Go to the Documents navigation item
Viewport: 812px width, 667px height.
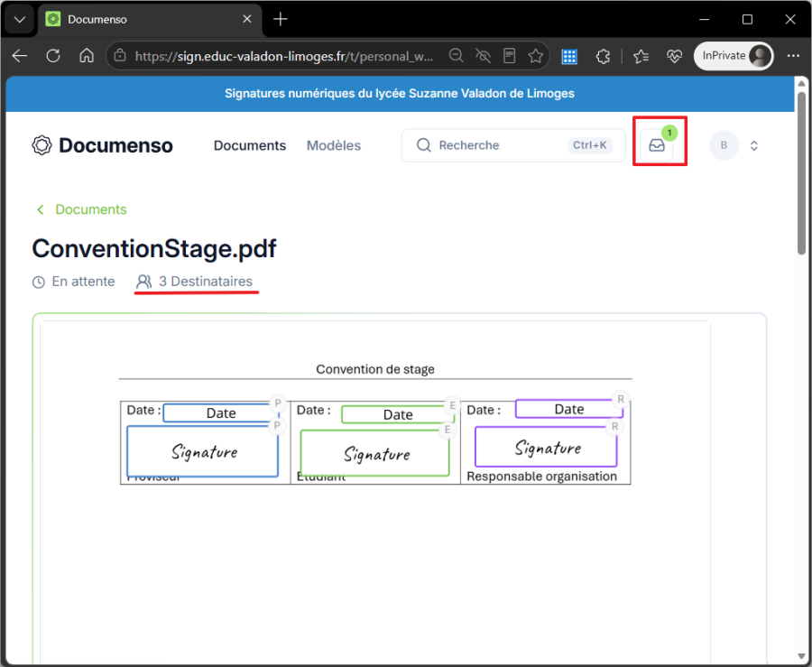pyautogui.click(x=250, y=145)
